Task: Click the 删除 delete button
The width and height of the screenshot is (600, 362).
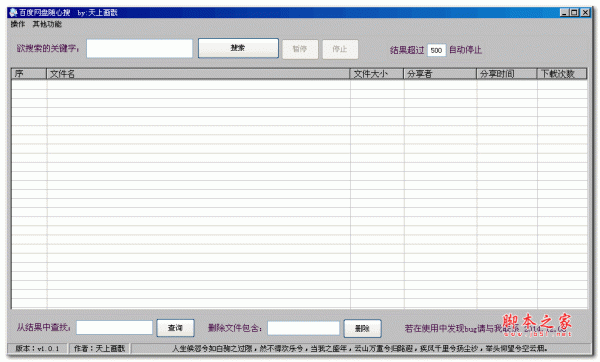Action: (x=362, y=329)
